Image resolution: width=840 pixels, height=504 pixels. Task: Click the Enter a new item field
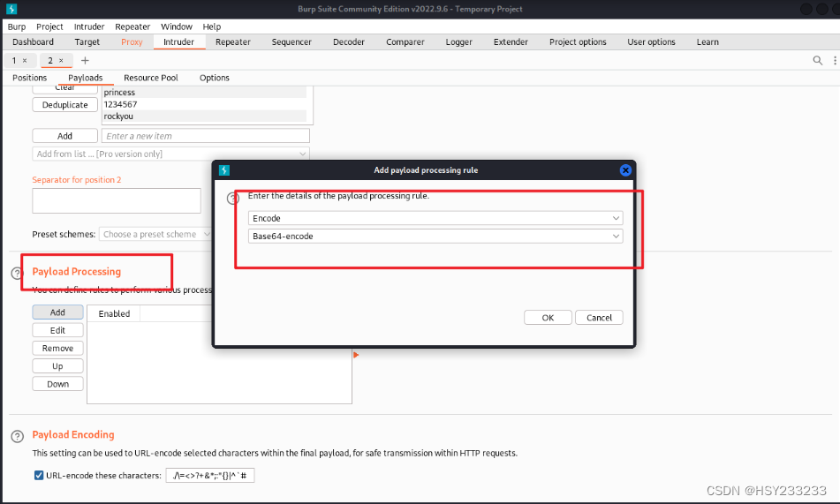[x=206, y=136]
